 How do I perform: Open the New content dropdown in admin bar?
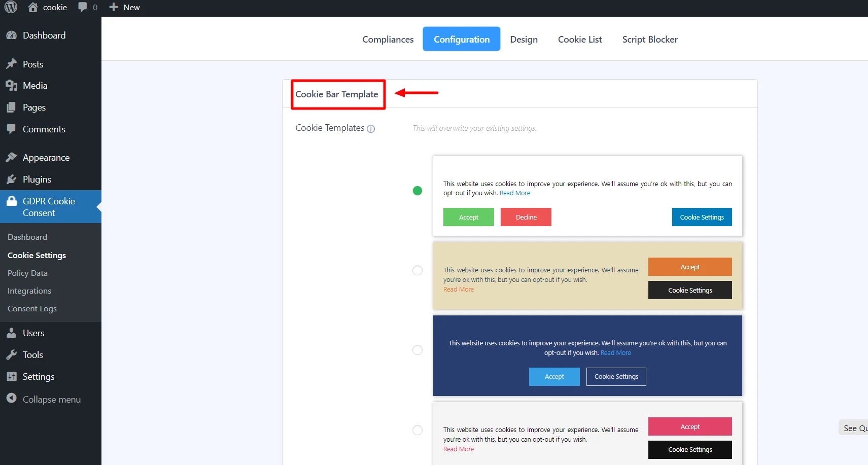tap(125, 7)
